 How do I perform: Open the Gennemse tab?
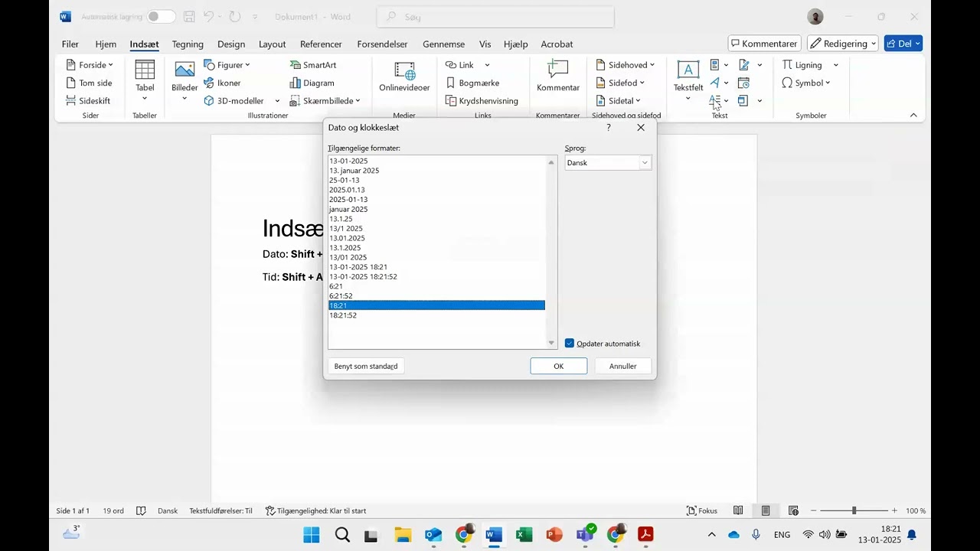(x=443, y=44)
